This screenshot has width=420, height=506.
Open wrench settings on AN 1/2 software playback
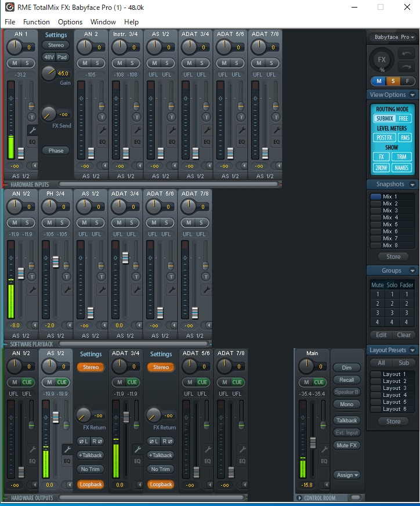click(x=32, y=290)
